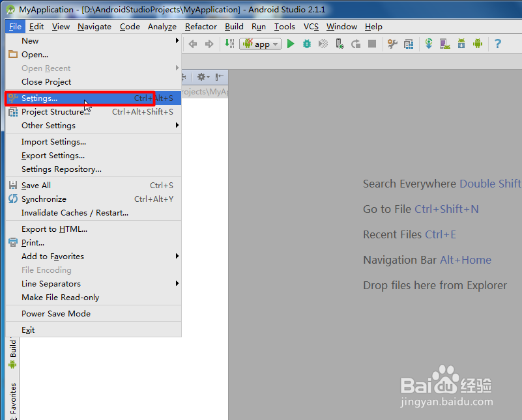Viewport: 522px width, 420px height.
Task: Open the Window menu
Action: pyautogui.click(x=341, y=26)
